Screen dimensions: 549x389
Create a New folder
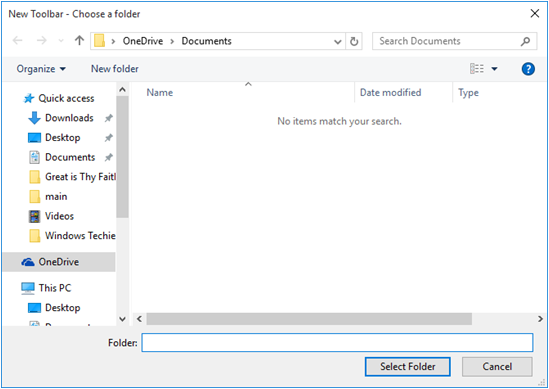coord(115,69)
